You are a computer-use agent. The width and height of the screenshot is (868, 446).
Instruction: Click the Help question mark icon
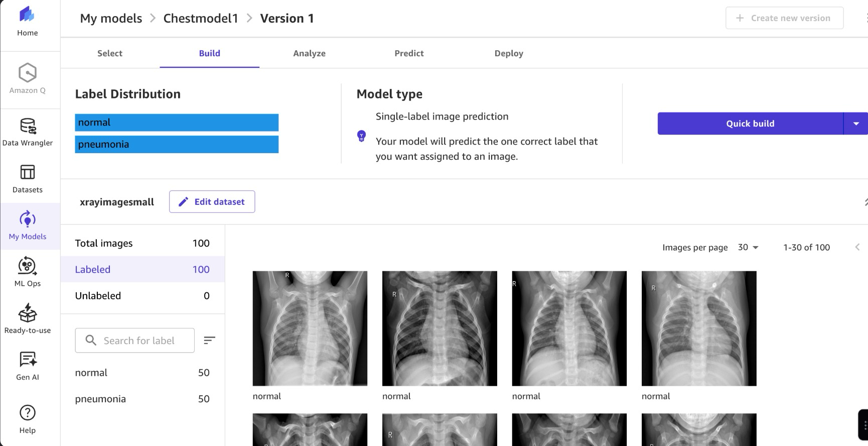tap(28, 413)
